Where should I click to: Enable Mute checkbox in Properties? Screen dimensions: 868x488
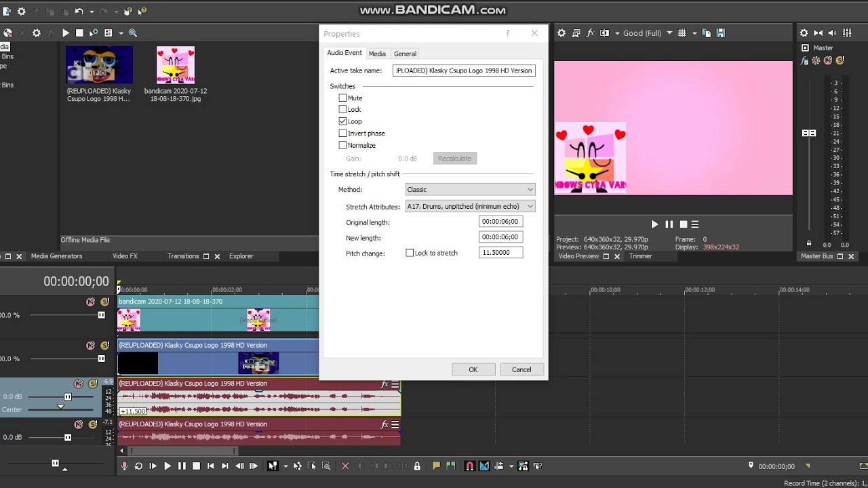(x=342, y=98)
